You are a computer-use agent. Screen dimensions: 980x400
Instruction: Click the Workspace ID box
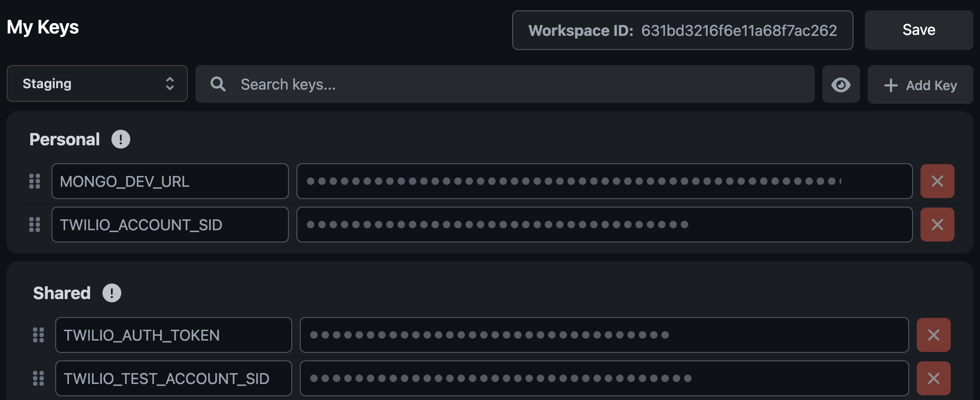683,30
